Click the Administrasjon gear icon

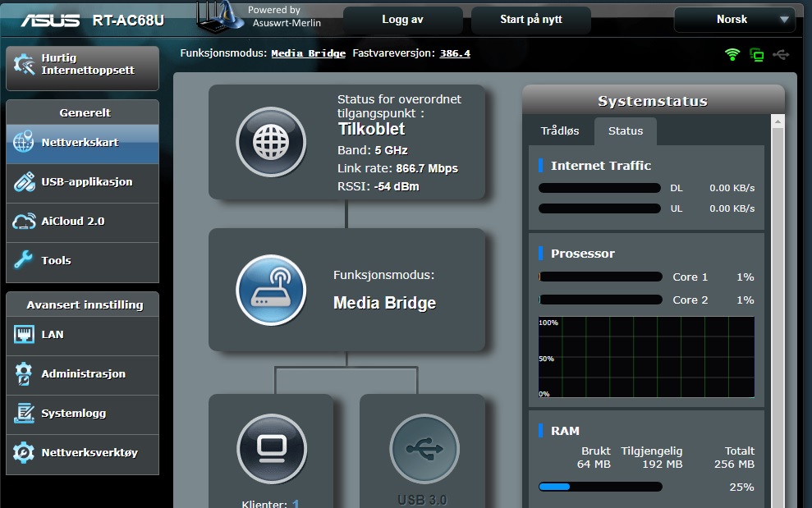24,374
